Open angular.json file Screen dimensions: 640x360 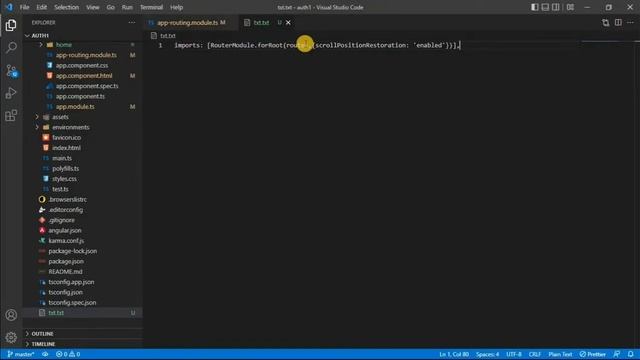click(x=65, y=231)
